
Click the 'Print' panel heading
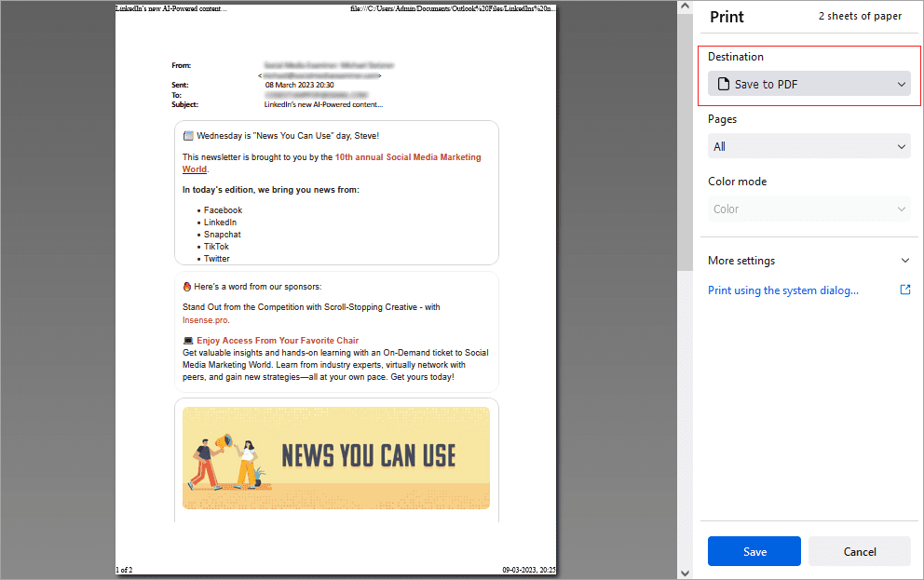727,17
